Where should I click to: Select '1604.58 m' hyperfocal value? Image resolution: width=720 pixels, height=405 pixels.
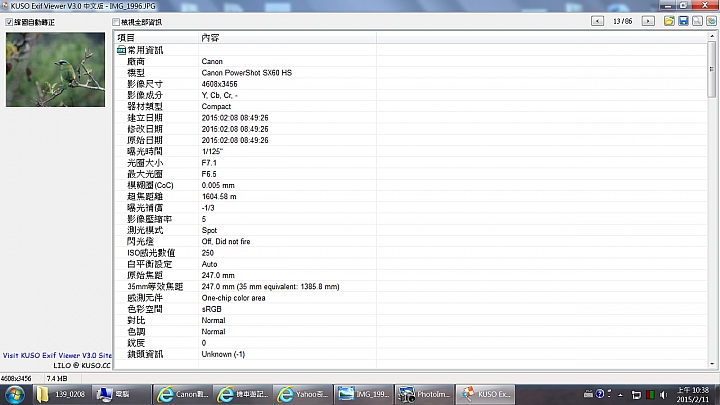[219, 197]
